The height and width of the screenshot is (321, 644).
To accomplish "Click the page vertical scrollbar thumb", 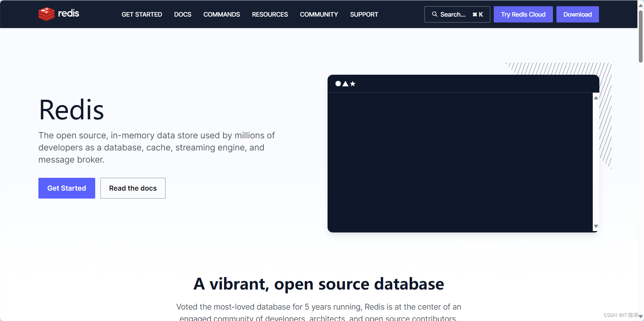I will pos(641,36).
